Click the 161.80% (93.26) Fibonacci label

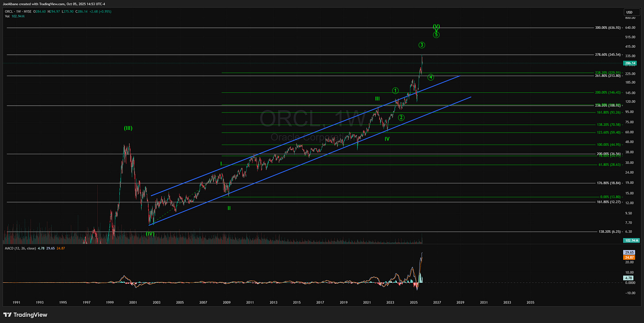point(609,112)
